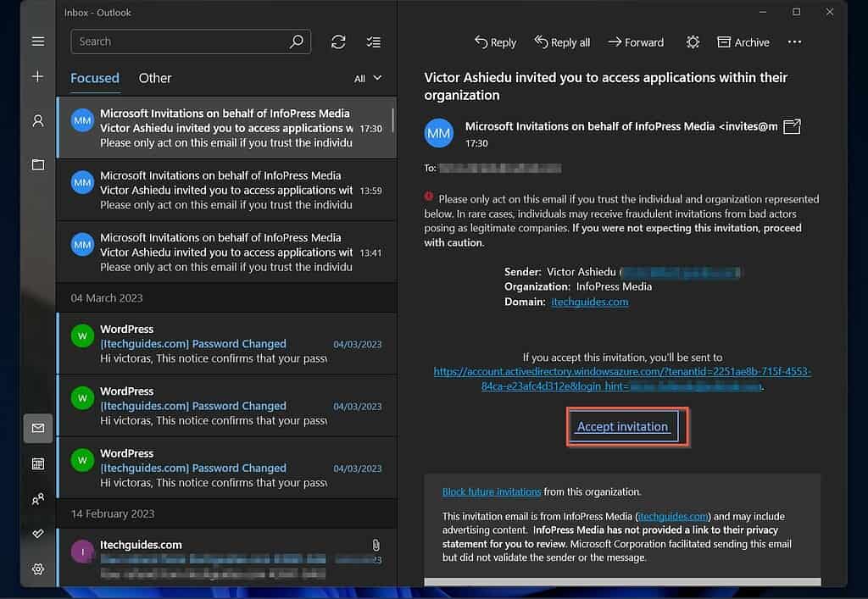The width and height of the screenshot is (868, 599).
Task: Follow the itechguides.com Domain link
Action: tap(590, 302)
